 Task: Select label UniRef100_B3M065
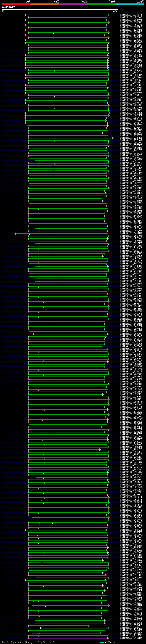[x=131, y=344]
